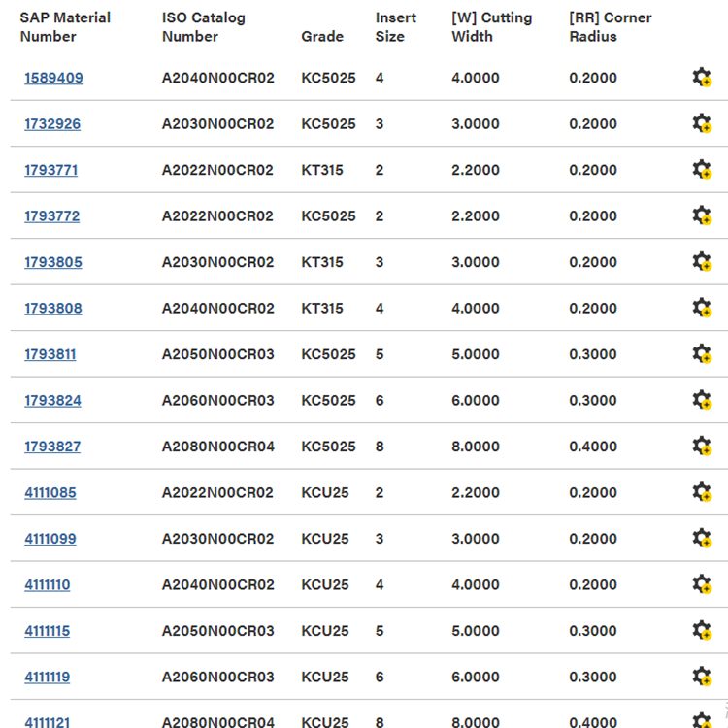Click the Grade column header

pos(322,37)
